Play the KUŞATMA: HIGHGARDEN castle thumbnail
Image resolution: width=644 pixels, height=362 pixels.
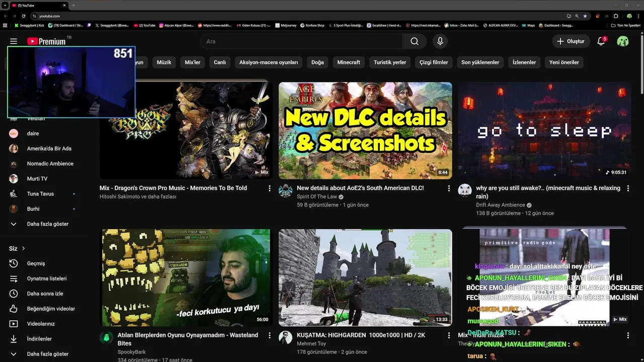tap(365, 278)
